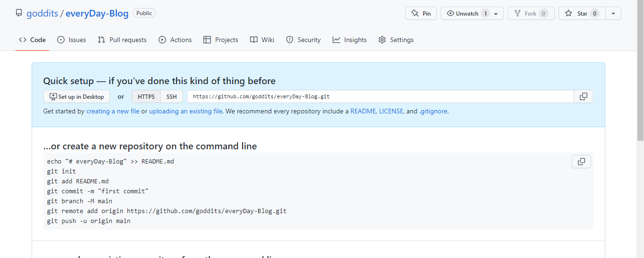The height and width of the screenshot is (258, 644).
Task: Fork this repository
Action: [531, 13]
